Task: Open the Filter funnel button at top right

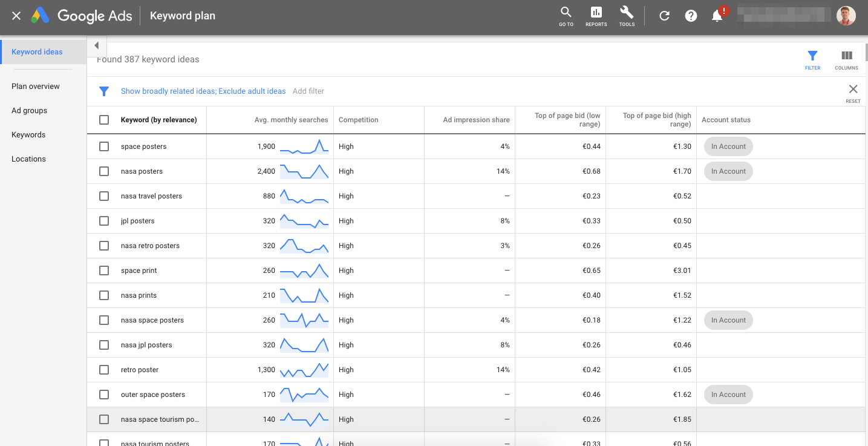Action: pyautogui.click(x=812, y=60)
